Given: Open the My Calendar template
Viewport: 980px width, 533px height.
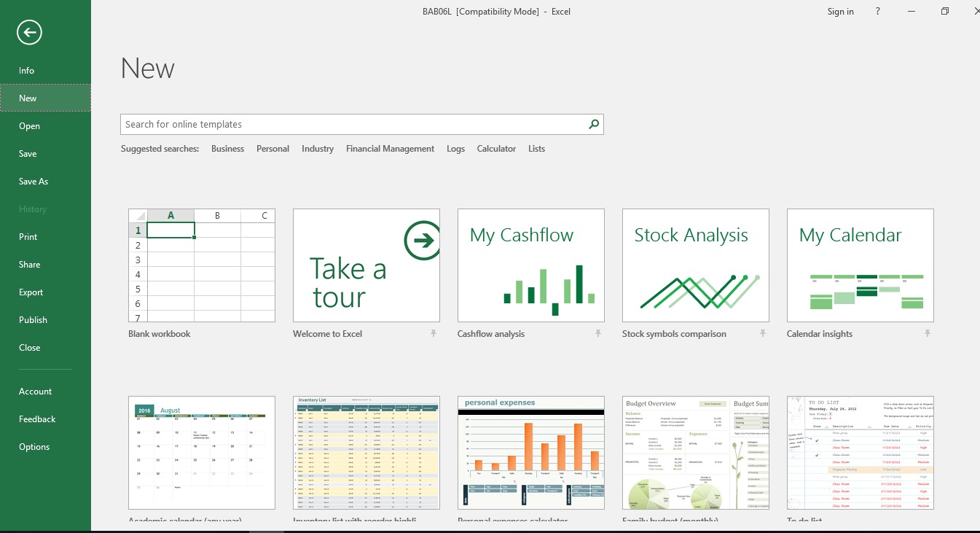Looking at the screenshot, I should (861, 265).
